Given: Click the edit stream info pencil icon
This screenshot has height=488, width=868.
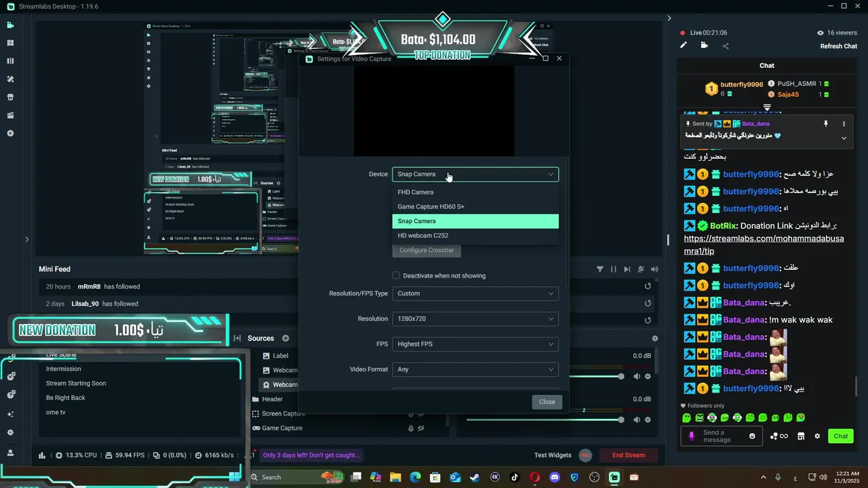Looking at the screenshot, I should click(x=684, y=45).
